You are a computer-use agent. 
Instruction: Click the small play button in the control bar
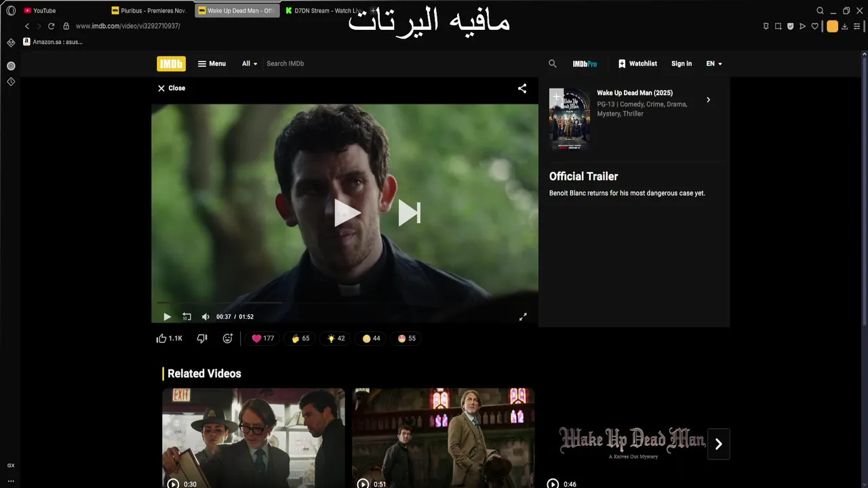[x=167, y=317]
